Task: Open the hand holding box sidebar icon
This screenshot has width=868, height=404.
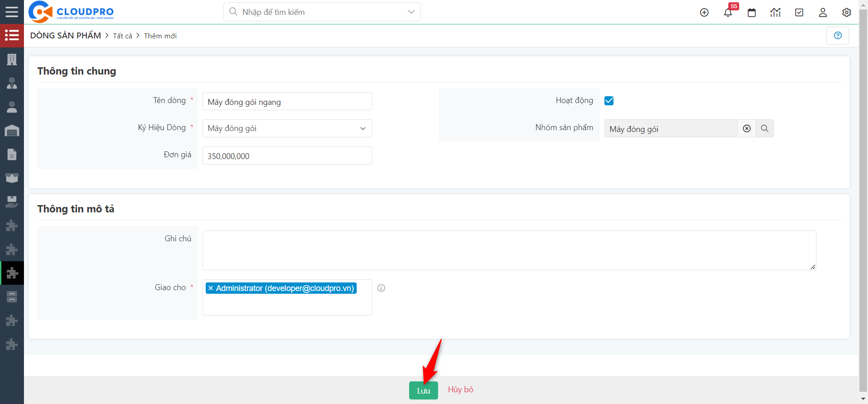Action: 12,202
